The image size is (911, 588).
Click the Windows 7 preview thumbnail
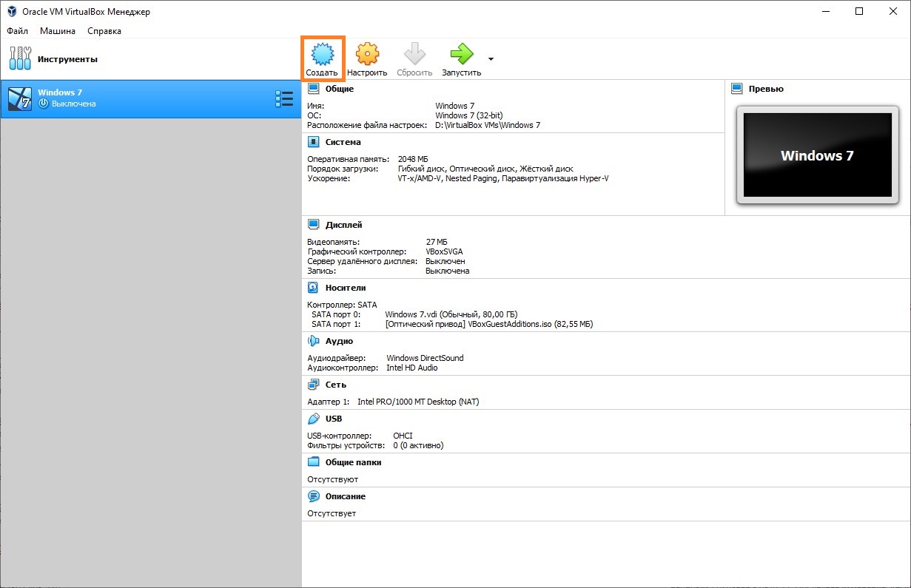pos(817,155)
